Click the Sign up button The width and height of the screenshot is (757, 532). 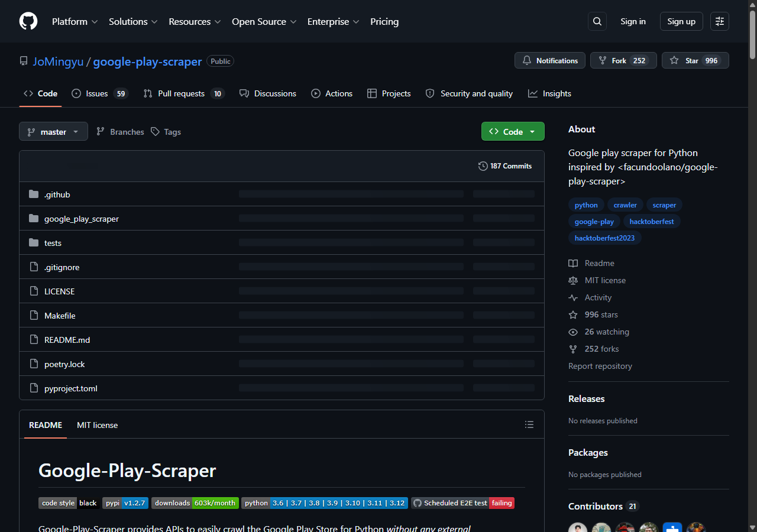pyautogui.click(x=681, y=21)
